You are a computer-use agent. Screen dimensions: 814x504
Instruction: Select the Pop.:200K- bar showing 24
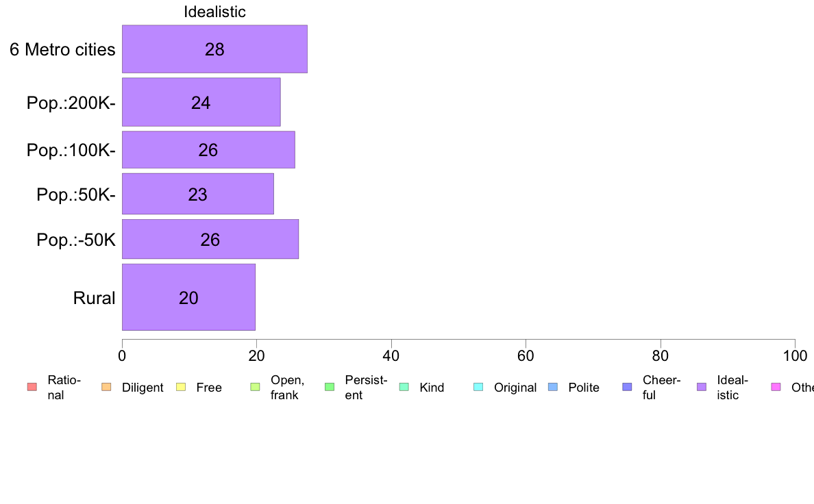point(201,102)
